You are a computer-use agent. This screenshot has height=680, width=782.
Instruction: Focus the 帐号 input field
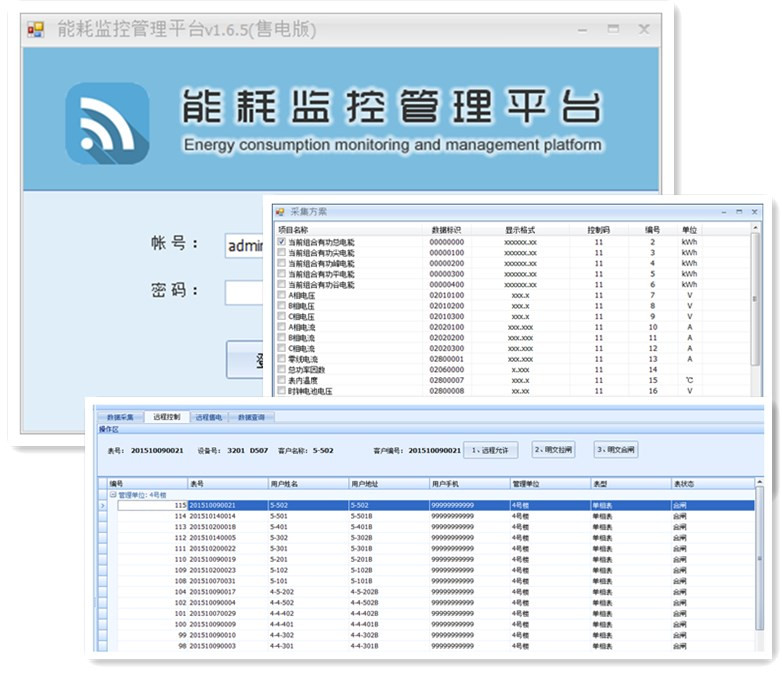pyautogui.click(x=244, y=245)
